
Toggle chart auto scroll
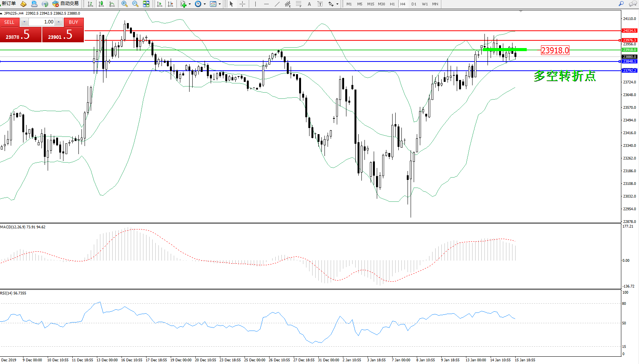[x=160, y=4]
